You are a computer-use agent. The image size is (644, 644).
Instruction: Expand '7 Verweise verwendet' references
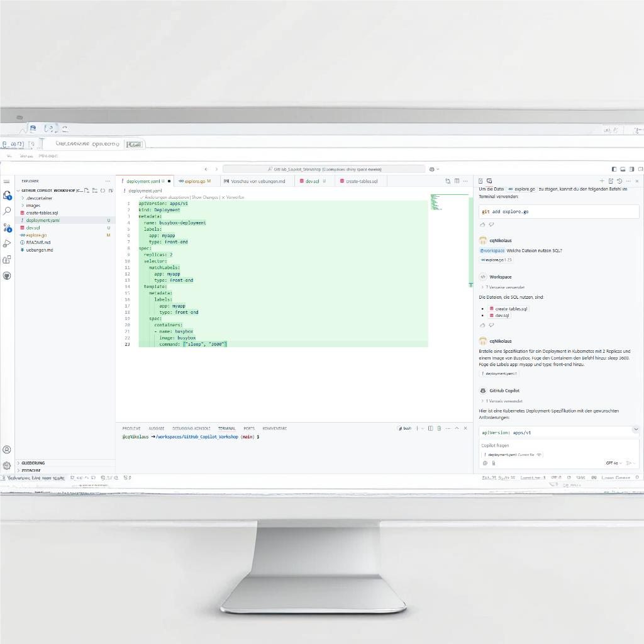(502, 287)
